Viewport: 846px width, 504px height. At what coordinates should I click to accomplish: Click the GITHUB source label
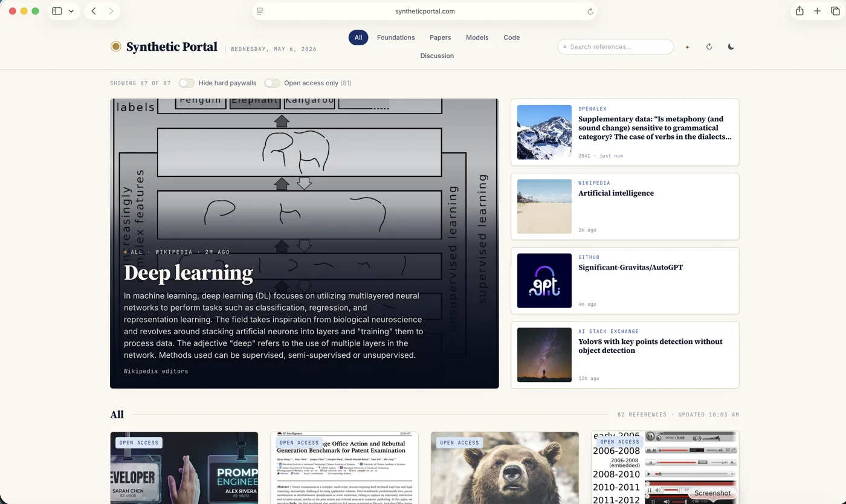(589, 257)
